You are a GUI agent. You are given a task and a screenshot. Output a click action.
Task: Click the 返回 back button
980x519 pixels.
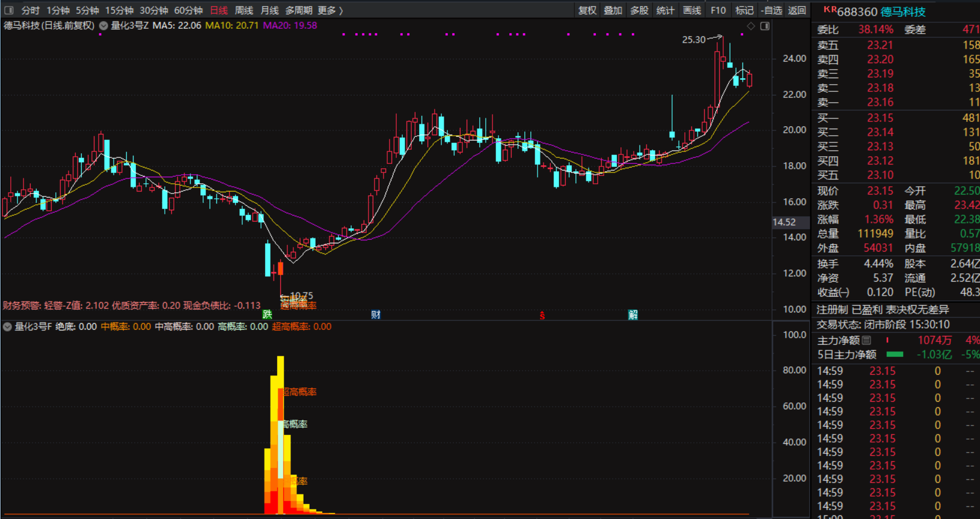797,10
